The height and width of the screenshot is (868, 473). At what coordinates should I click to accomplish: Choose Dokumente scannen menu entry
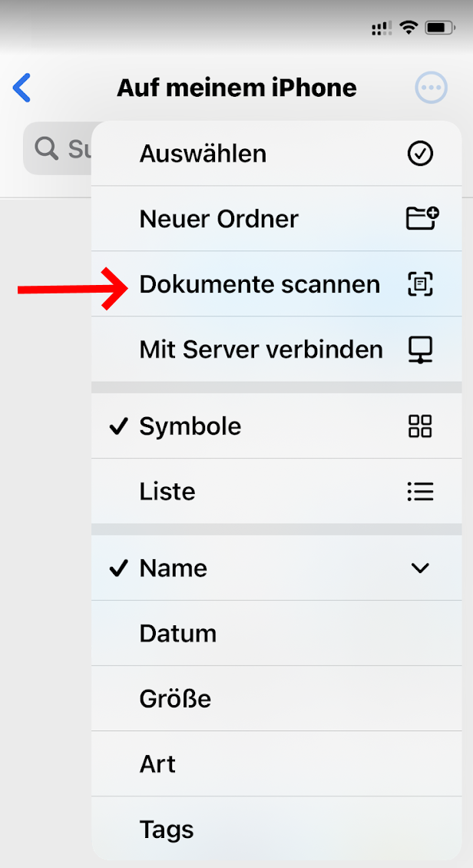click(x=260, y=284)
